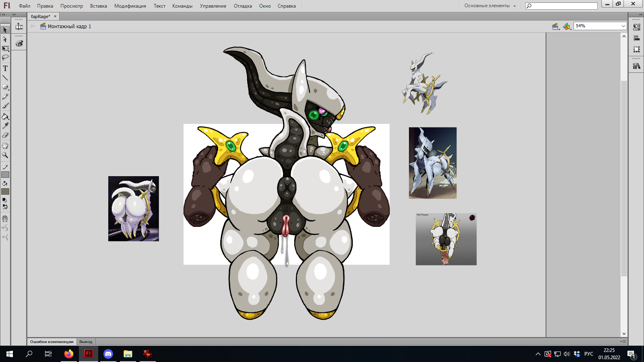644x362 pixels.
Task: Expand the tools panel double arrows
Action: (x=4, y=14)
